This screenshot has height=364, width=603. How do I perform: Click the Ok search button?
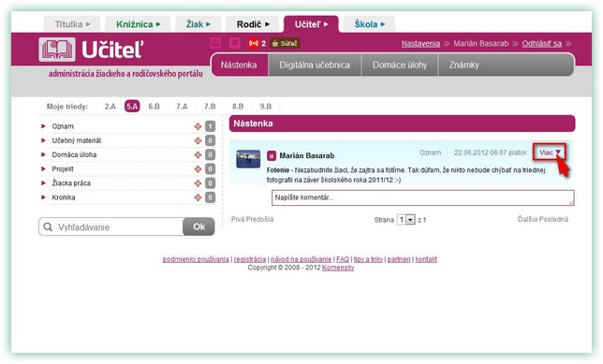pyautogui.click(x=199, y=226)
